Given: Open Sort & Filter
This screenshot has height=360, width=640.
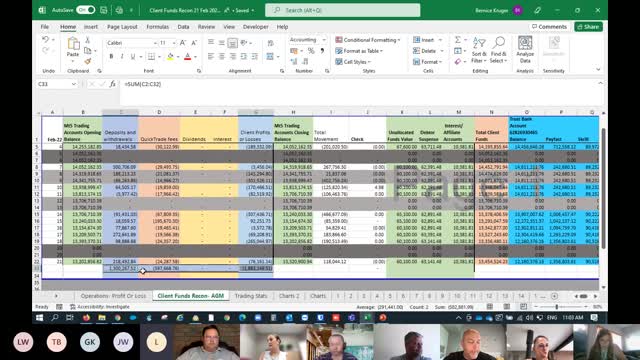Looking at the screenshot, I should tap(479, 50).
